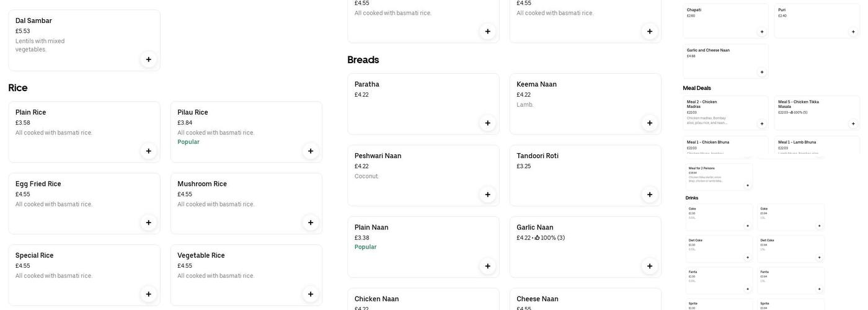Add Special Rice to the order
Viewport: 868px width, 310px height.
pos(149,294)
